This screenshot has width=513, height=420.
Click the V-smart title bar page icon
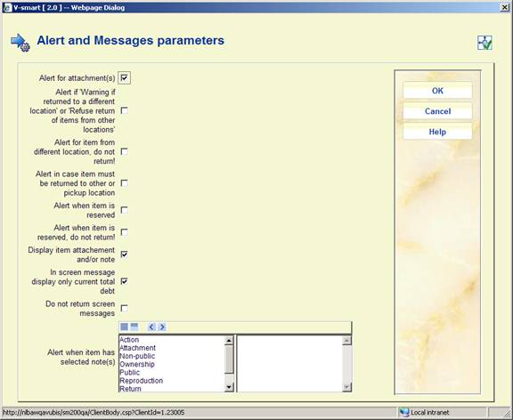[7, 7]
